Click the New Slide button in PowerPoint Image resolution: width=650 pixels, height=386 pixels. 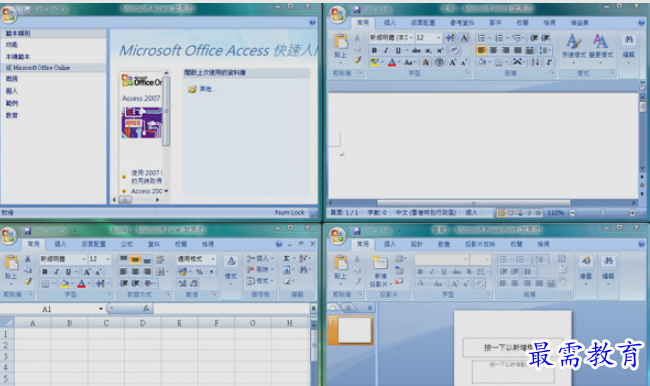click(x=380, y=272)
